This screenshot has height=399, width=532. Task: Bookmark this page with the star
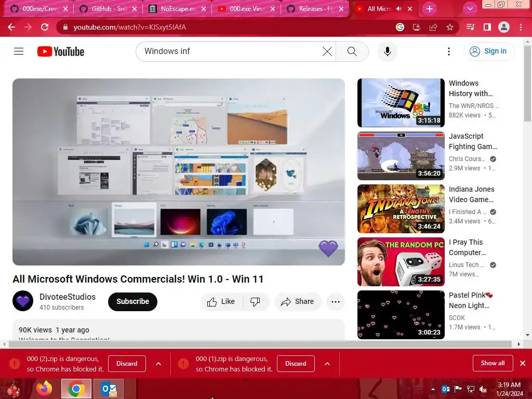pyautogui.click(x=450, y=27)
